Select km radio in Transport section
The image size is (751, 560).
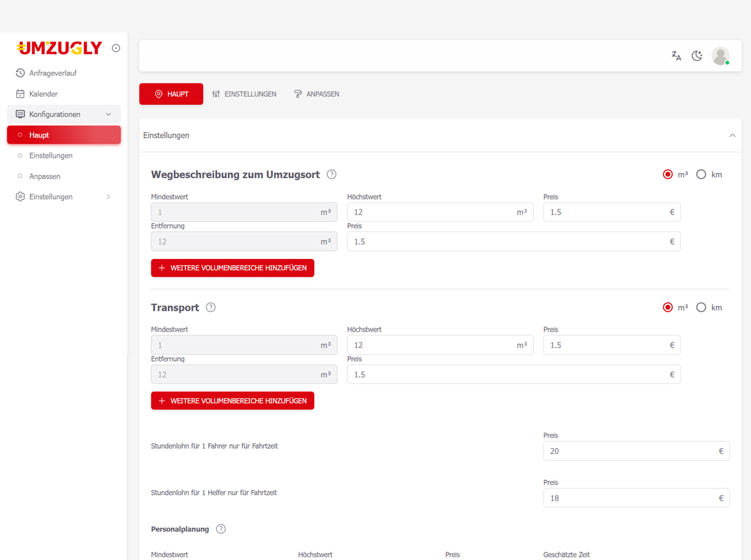pyautogui.click(x=701, y=307)
